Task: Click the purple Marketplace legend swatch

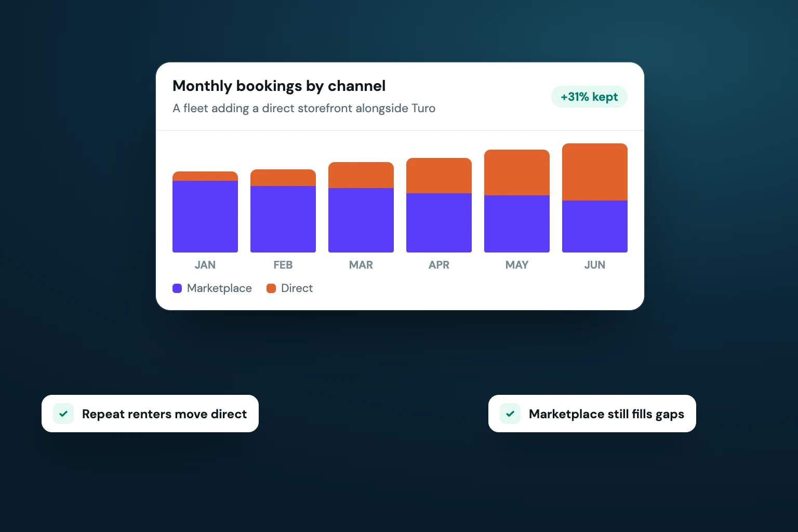Action: click(177, 288)
